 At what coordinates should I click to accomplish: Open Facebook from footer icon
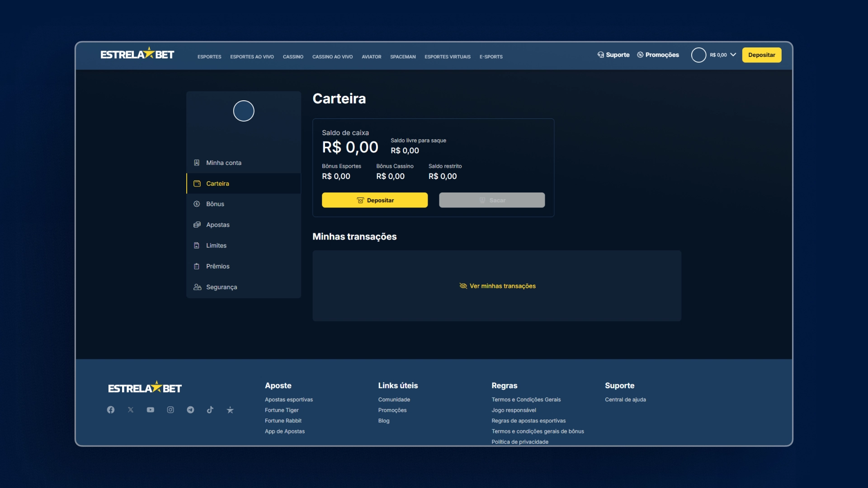[111, 410]
